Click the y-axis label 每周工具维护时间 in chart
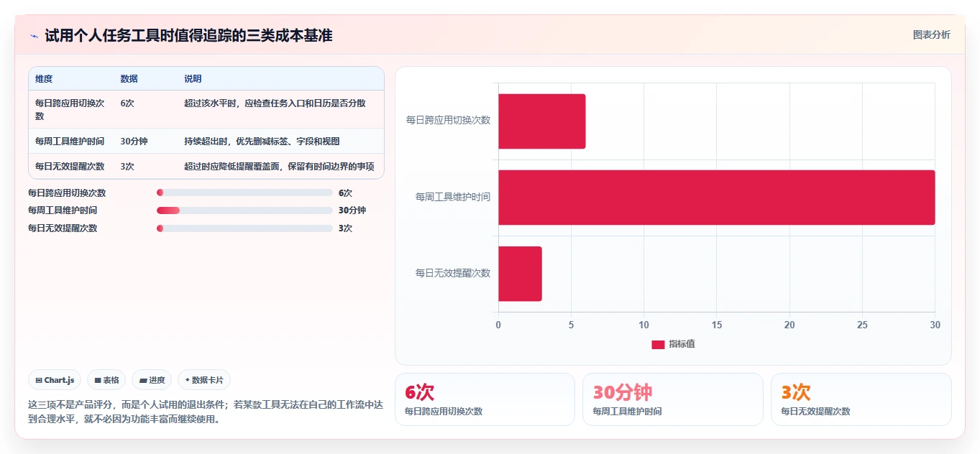Screen dimensions: 980x454 (453, 197)
